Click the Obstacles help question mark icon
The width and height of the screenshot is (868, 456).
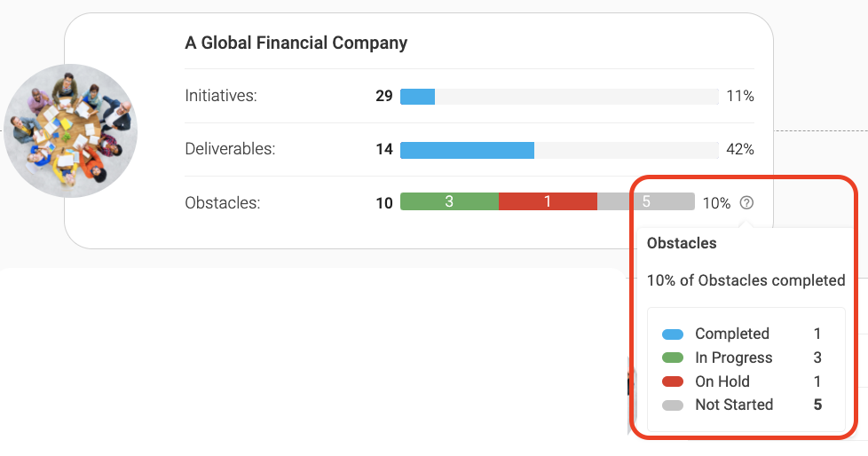pyautogui.click(x=746, y=202)
